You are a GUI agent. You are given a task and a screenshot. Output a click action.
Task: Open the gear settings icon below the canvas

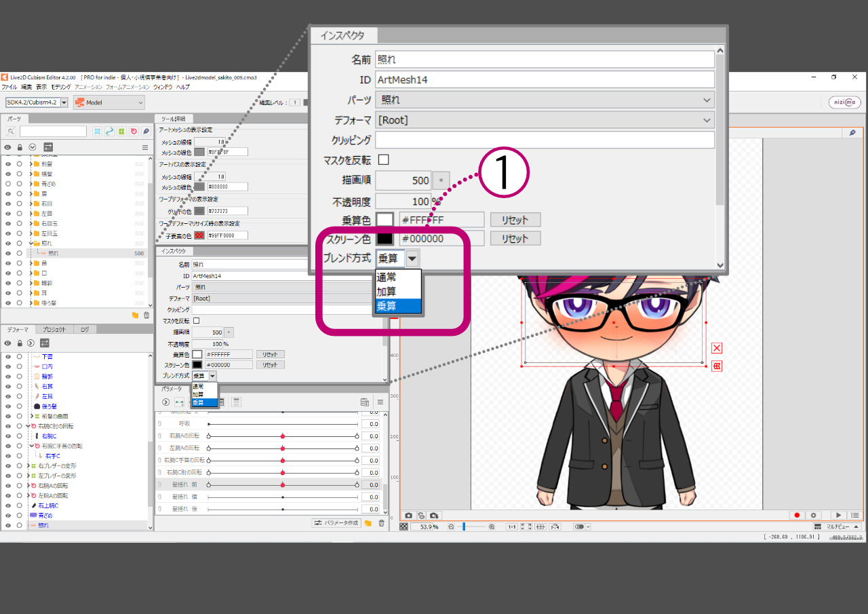(x=813, y=516)
